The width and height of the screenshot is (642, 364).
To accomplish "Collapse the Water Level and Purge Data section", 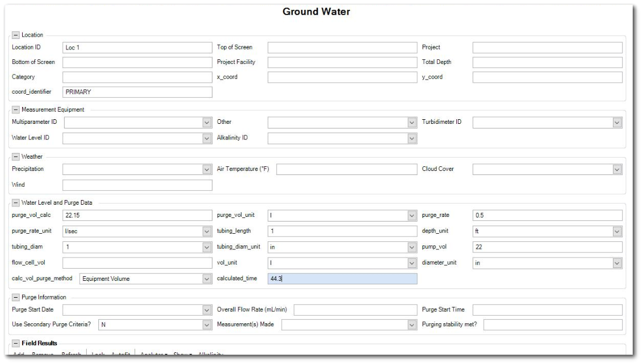I will pyautogui.click(x=15, y=202).
